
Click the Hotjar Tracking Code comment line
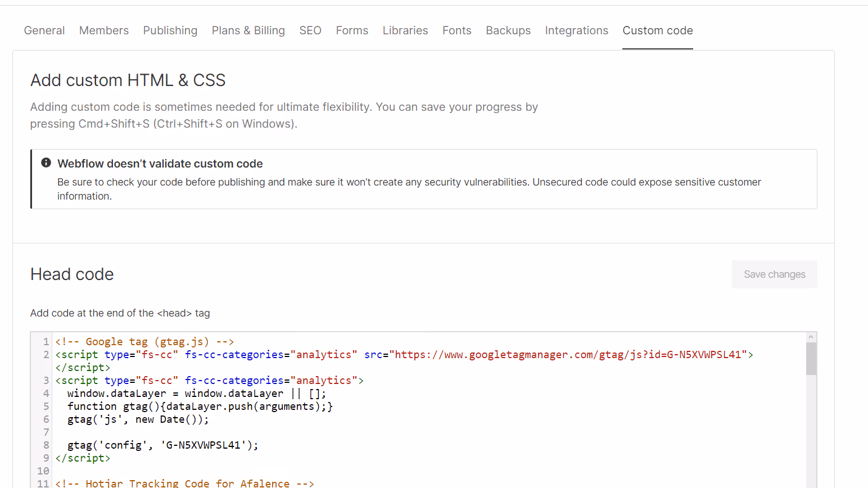coord(184,483)
